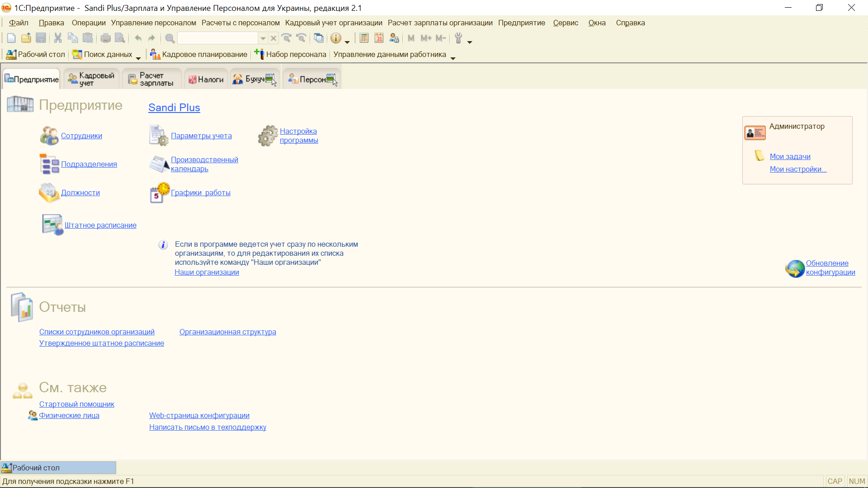
Task: Open the Calculator toolbar icon
Action: [x=364, y=38]
